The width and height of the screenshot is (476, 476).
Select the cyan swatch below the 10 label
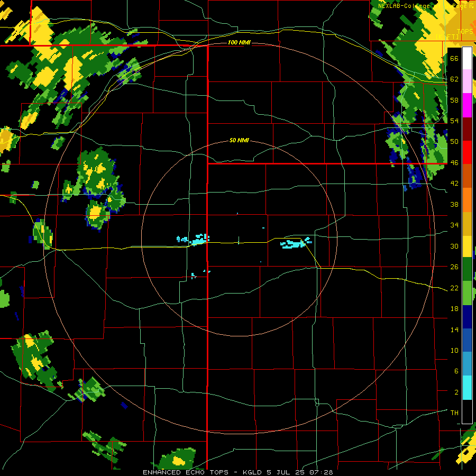coord(467,388)
